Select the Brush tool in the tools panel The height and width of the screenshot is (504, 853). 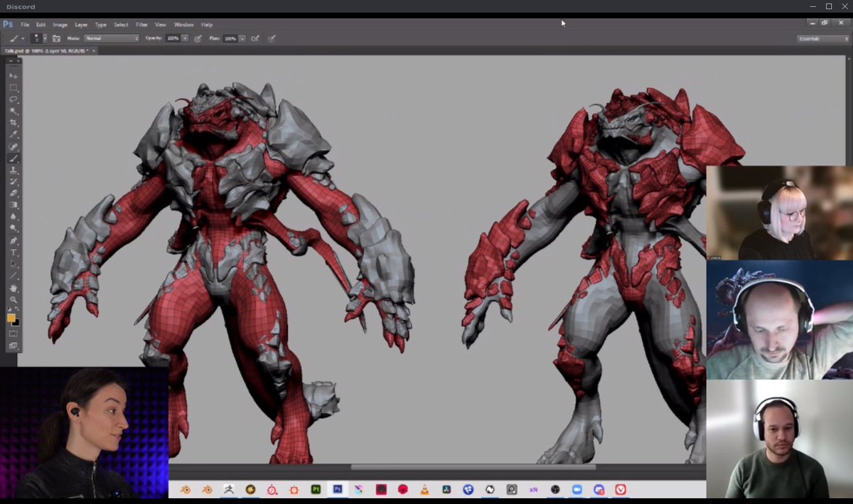(x=14, y=159)
